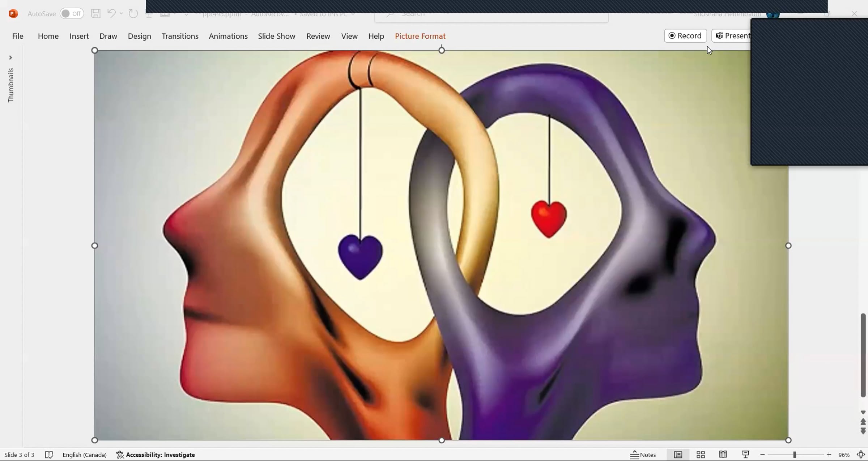Switch to Normal view icon
Image resolution: width=868 pixels, height=461 pixels.
pos(678,455)
